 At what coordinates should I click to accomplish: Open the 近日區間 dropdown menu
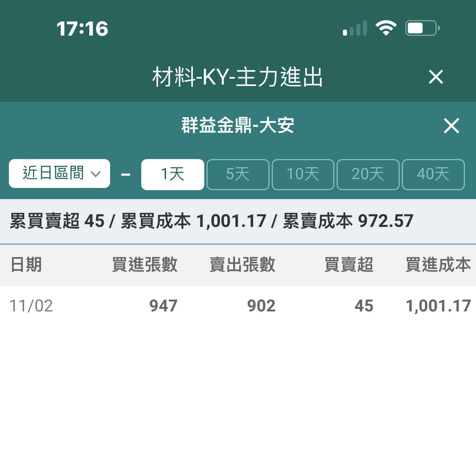59,174
